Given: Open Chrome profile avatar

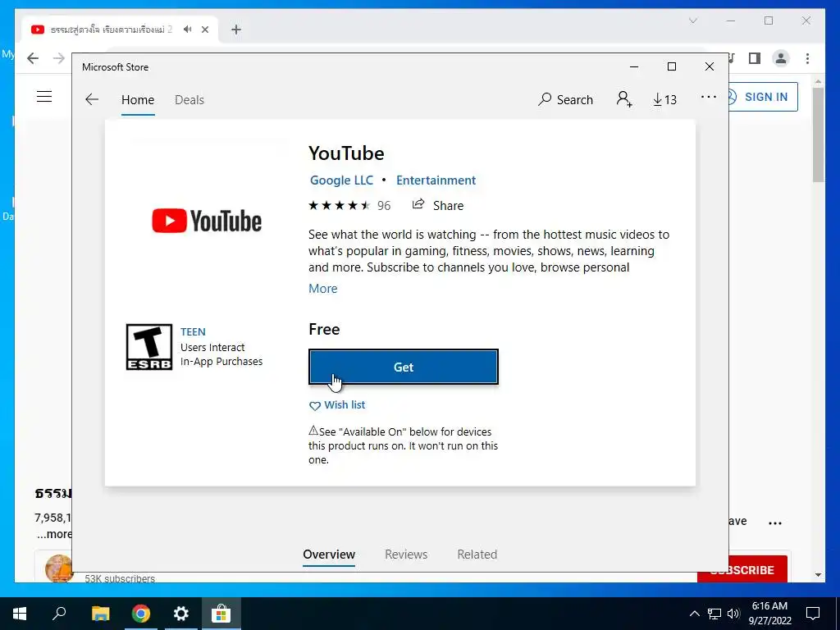Looking at the screenshot, I should pos(781,58).
